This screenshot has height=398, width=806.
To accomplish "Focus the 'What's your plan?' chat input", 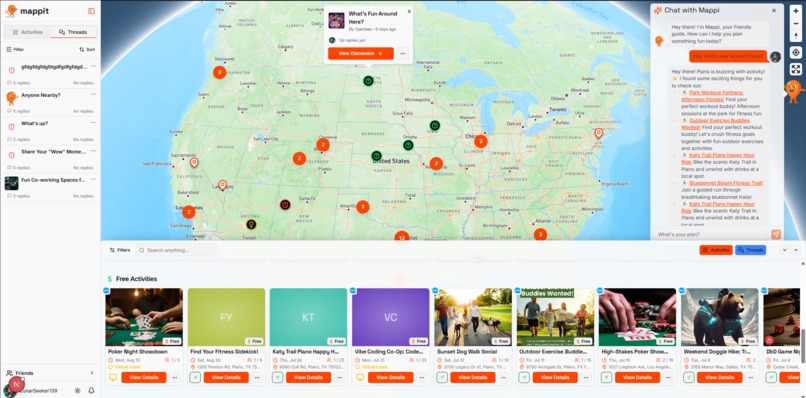I will point(712,234).
